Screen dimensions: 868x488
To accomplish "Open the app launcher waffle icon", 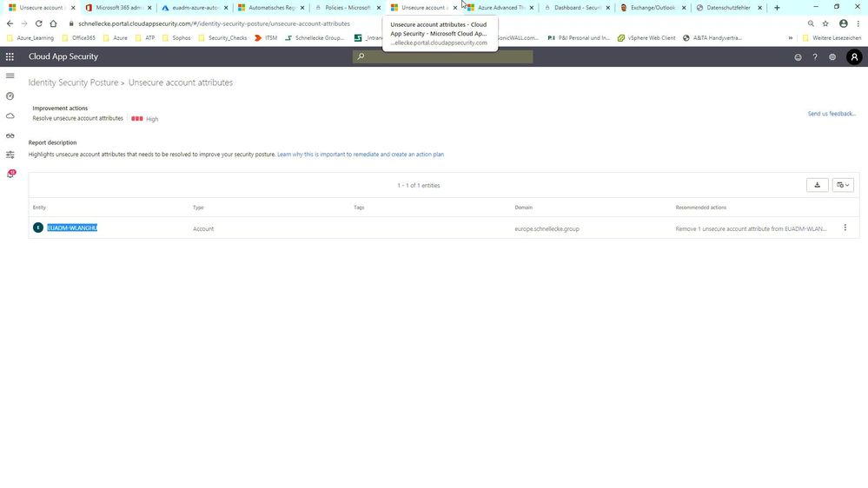I will pos(10,56).
